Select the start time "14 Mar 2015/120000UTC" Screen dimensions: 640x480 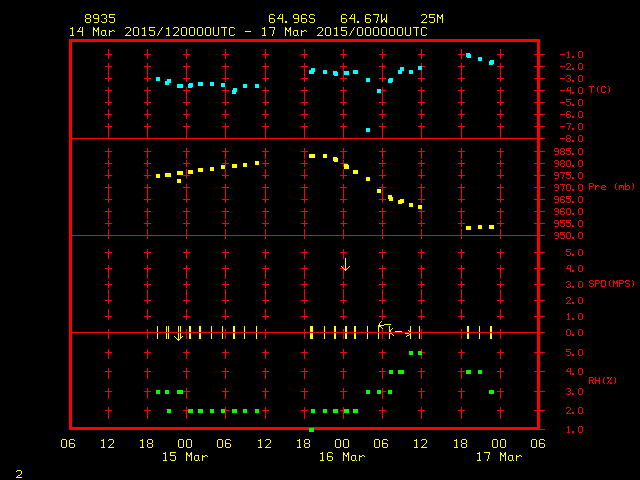coord(152,32)
